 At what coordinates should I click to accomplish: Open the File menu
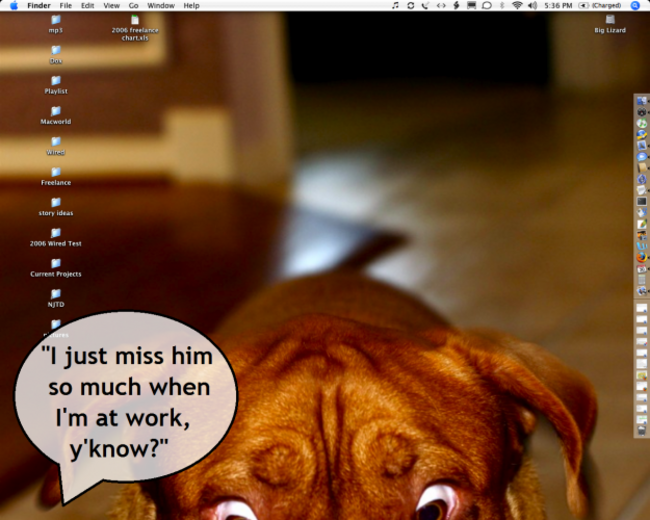[x=65, y=5]
